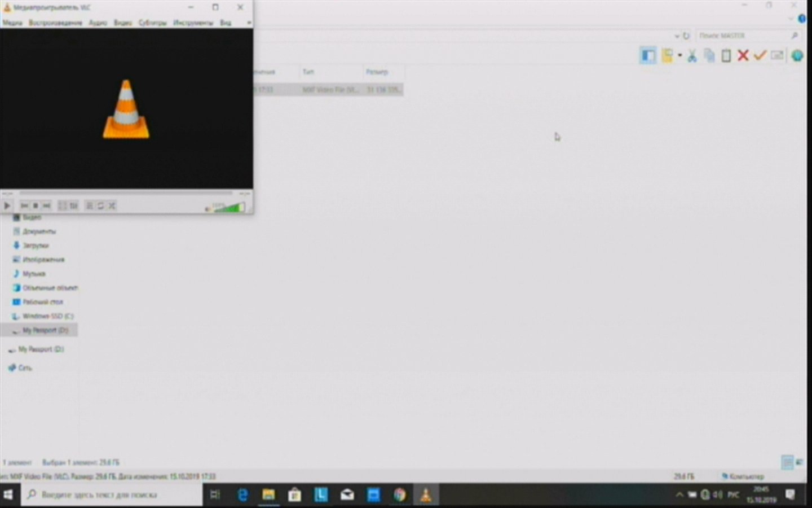
Task: Jump to previous media in VLC
Action: click(24, 206)
